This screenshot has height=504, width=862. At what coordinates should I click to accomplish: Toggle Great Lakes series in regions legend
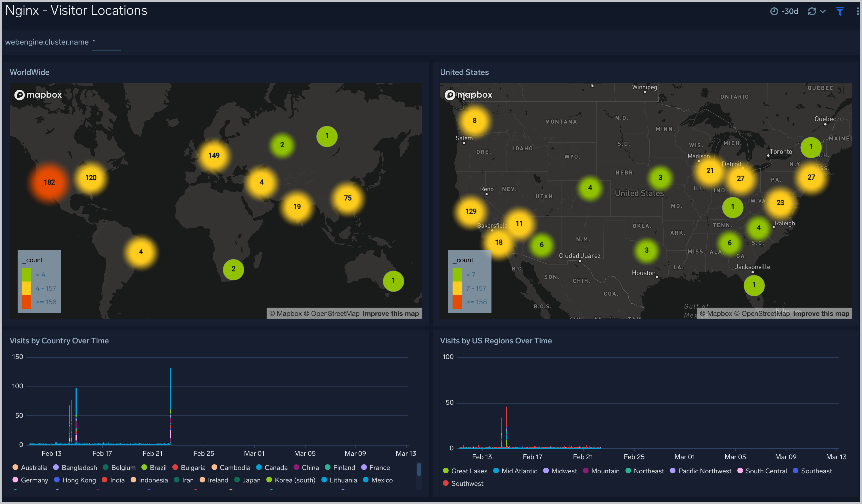point(465,471)
